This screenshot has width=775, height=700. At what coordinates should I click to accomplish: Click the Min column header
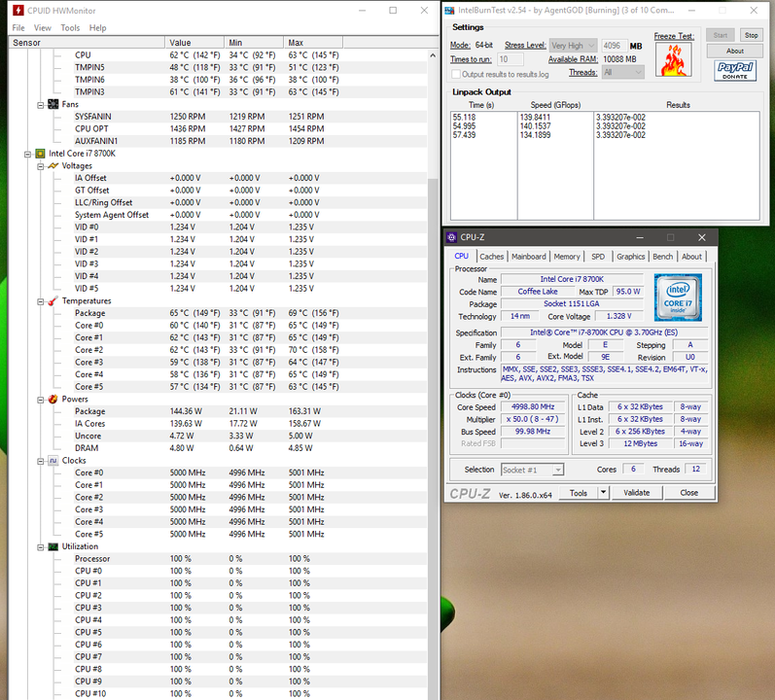[x=254, y=43]
